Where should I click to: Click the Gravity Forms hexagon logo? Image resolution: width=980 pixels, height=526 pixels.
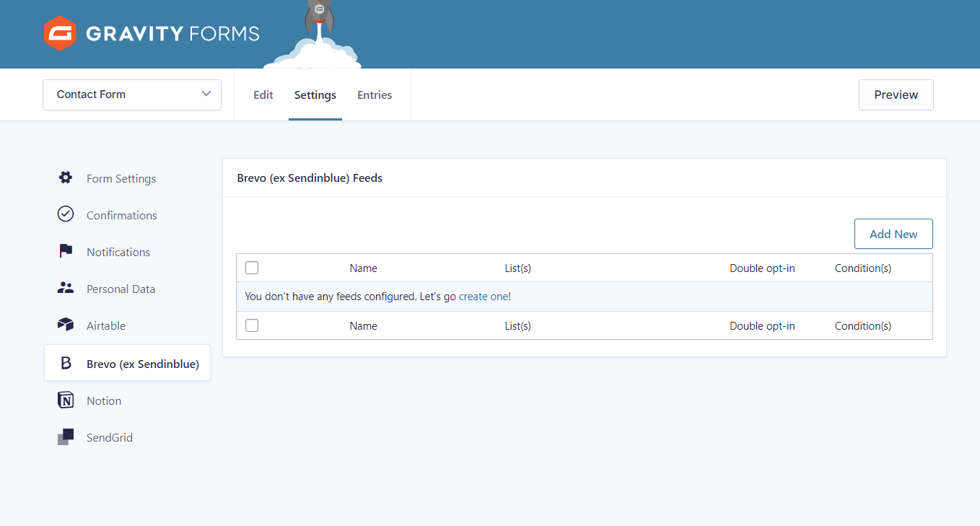60,33
